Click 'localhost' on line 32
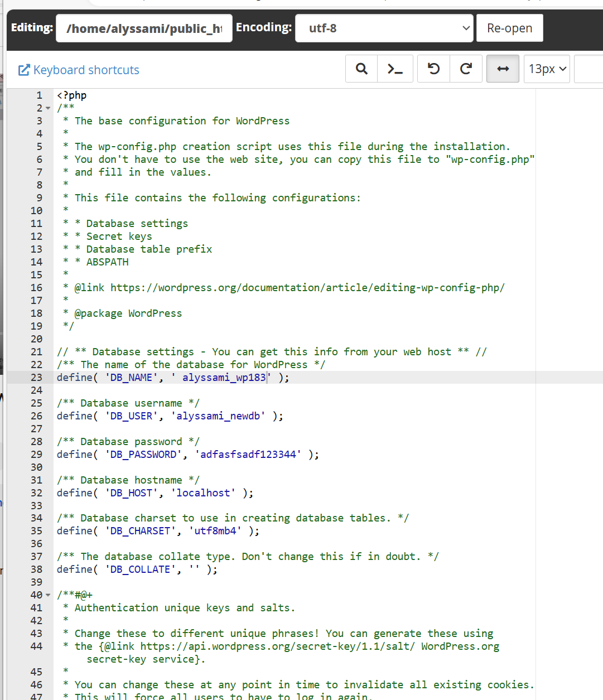 pyautogui.click(x=203, y=493)
